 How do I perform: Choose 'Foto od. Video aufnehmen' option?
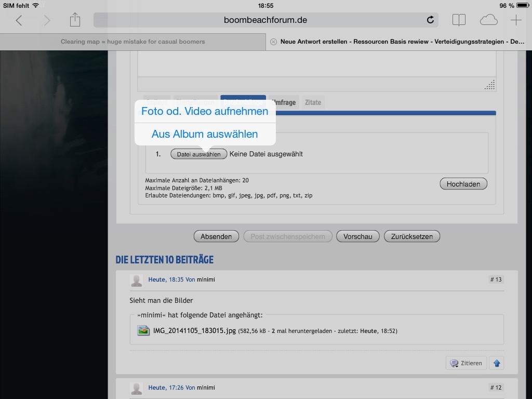point(205,111)
